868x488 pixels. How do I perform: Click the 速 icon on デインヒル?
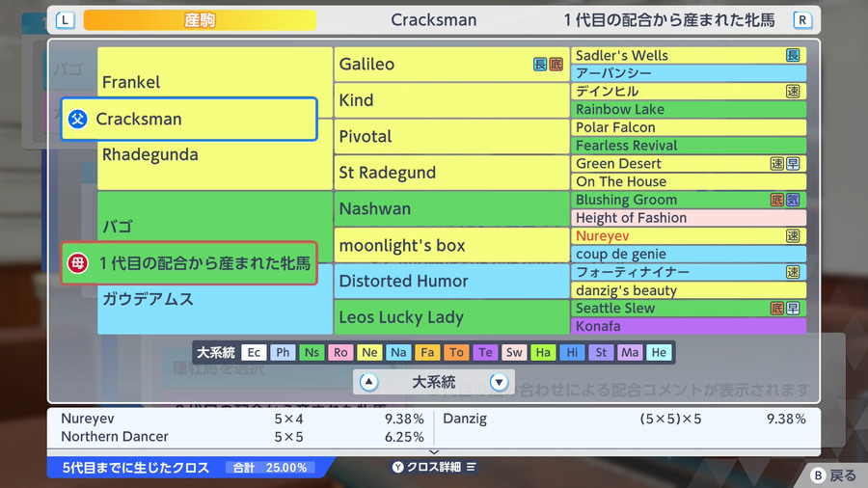pos(793,92)
